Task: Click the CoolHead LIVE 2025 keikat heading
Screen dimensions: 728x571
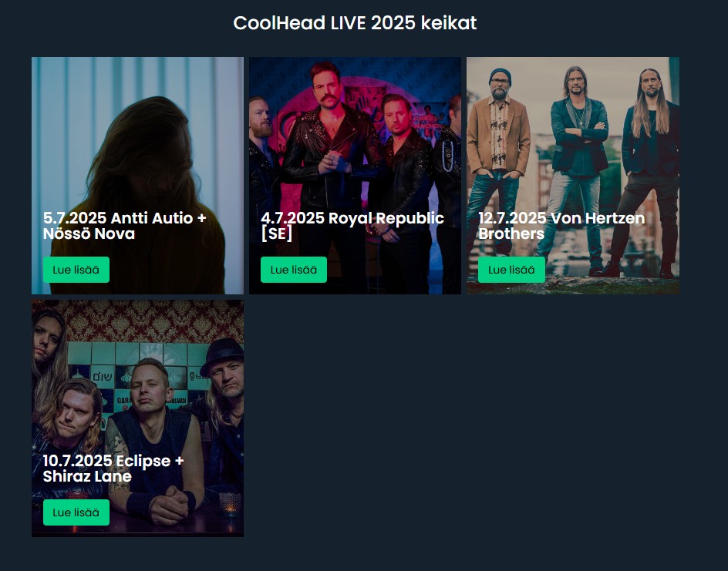Action: click(x=355, y=22)
